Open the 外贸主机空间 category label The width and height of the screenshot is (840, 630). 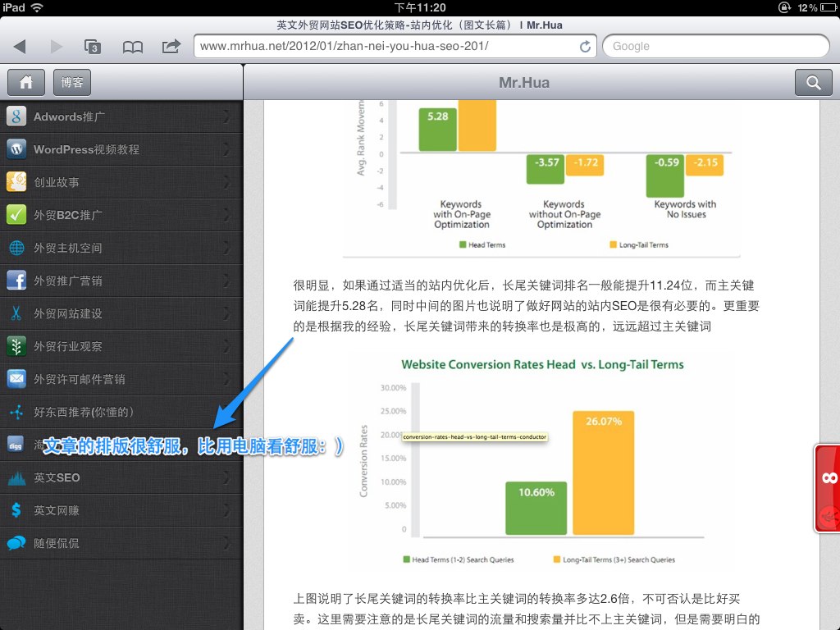click(x=67, y=248)
